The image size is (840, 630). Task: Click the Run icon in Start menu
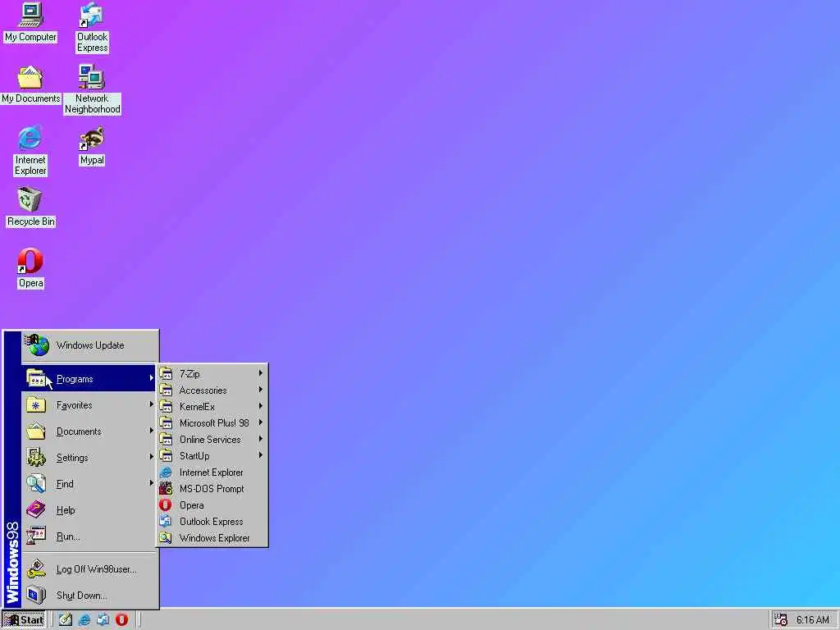36,536
